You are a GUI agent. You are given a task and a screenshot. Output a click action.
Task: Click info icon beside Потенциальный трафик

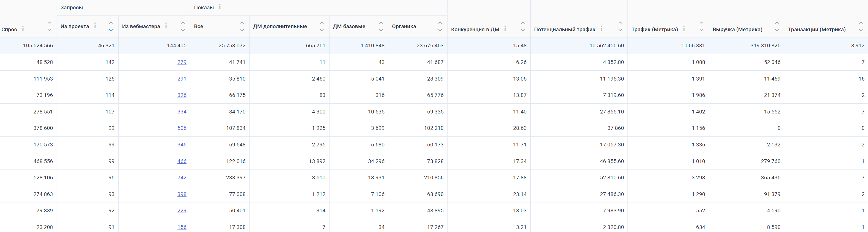pyautogui.click(x=602, y=29)
